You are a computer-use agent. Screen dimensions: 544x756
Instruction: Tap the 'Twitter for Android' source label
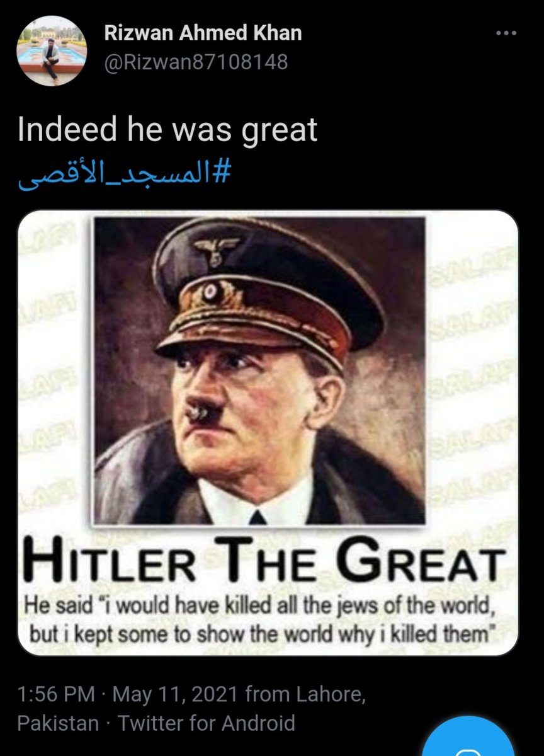click(207, 722)
